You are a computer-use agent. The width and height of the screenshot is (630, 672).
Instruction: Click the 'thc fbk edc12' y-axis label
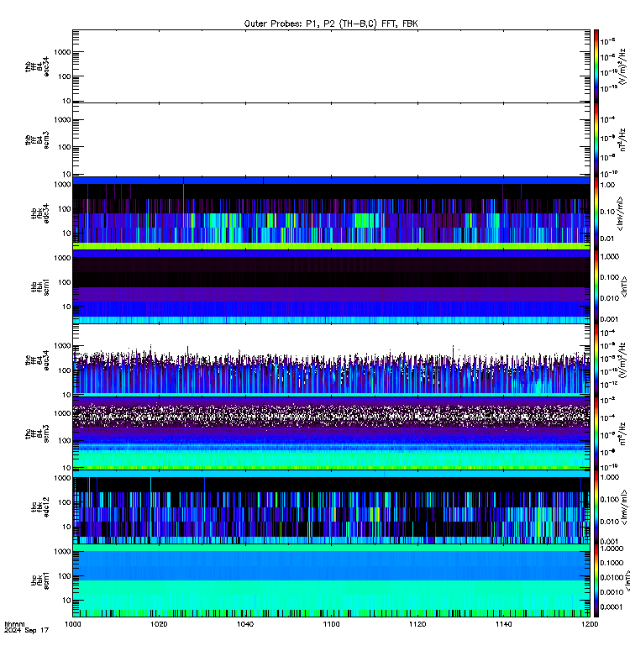click(x=40, y=507)
